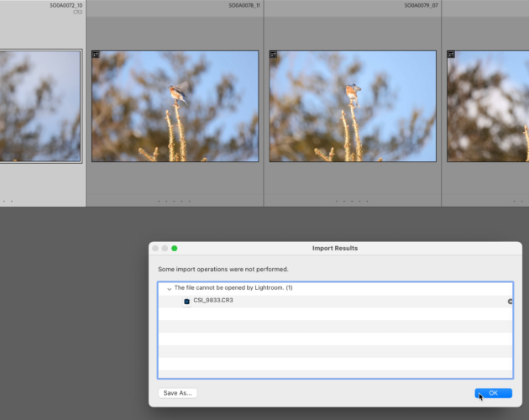Select thumbnail S00A0079_07 bluebird photo
The width and height of the screenshot is (529, 420).
click(x=353, y=107)
